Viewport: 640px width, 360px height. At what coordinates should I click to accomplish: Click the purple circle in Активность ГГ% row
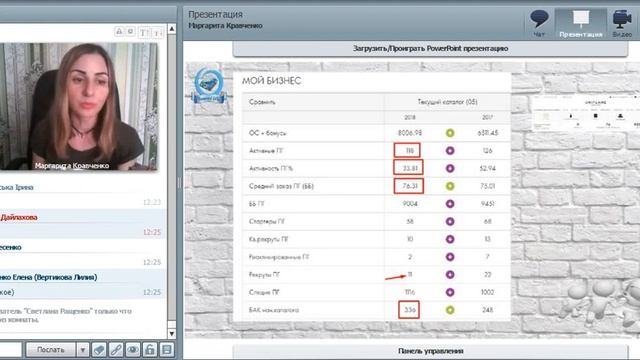[x=450, y=168]
